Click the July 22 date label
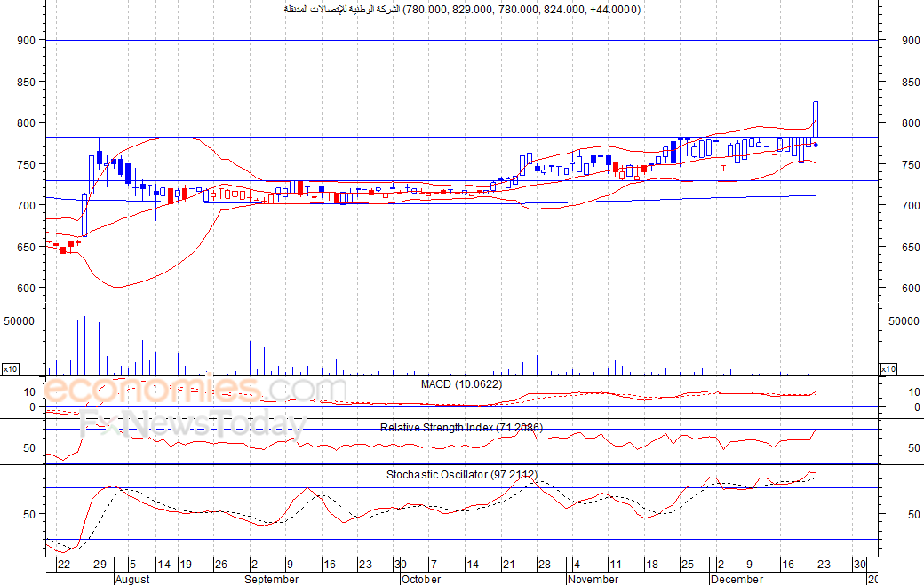Screen dimensions: 924x585 click(x=64, y=565)
